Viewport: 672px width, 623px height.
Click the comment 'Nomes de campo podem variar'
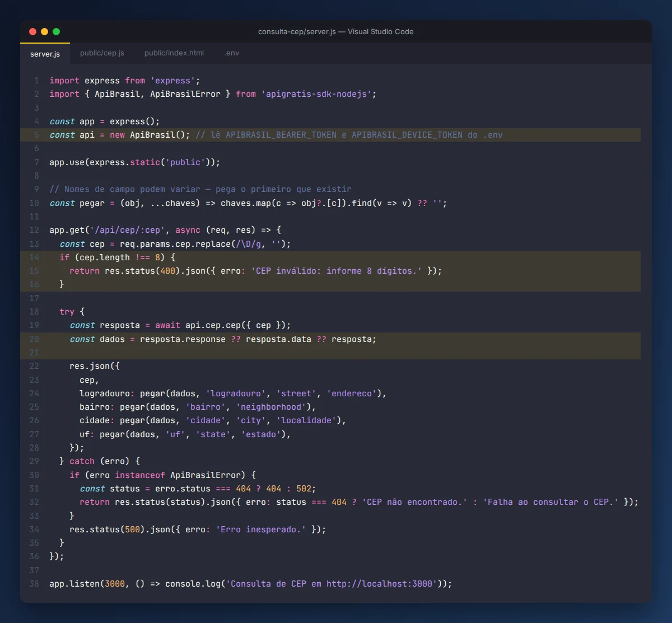coord(200,189)
